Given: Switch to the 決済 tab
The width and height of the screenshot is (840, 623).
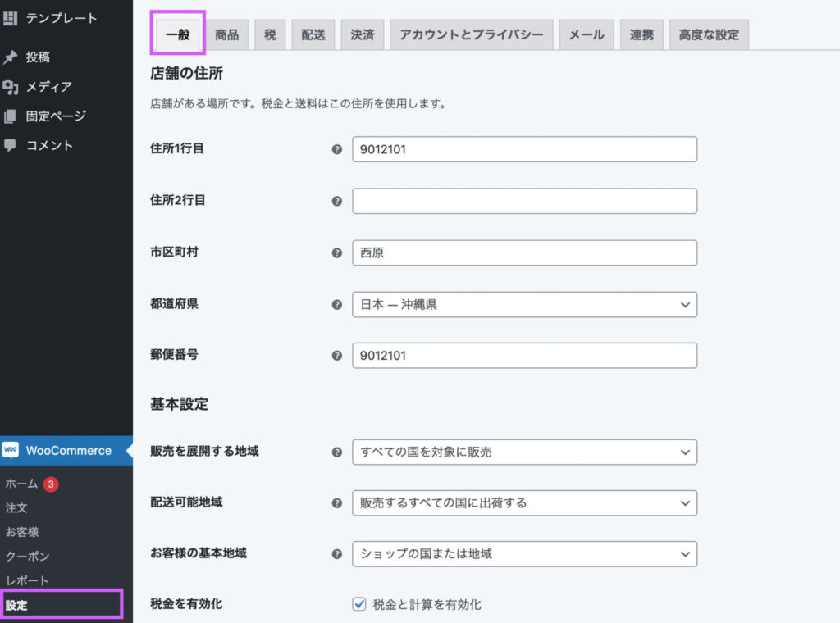Looking at the screenshot, I should pos(363,34).
